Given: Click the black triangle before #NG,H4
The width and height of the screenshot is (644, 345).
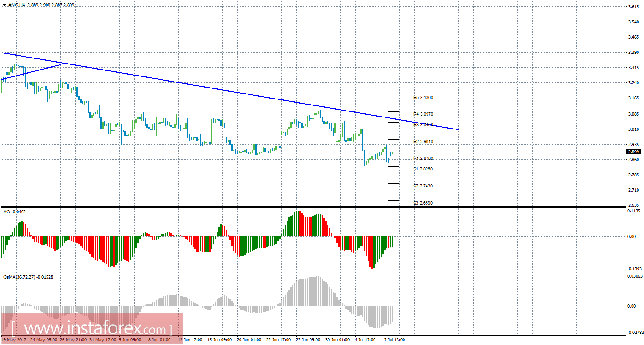Looking at the screenshot, I should tap(4, 5).
